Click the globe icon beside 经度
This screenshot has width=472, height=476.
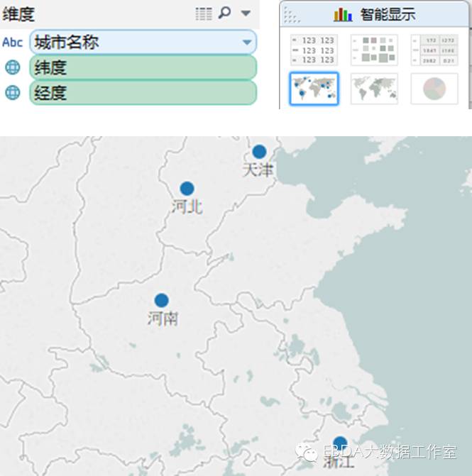point(12,93)
